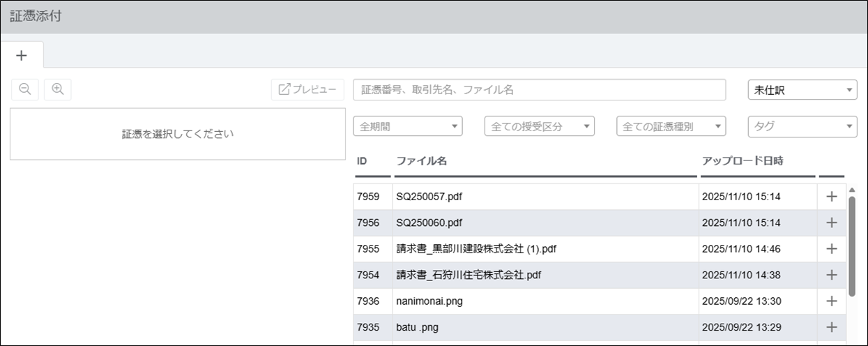Screen dimensions: 868x346
Task: Add batu .png using its plus icon
Action: click(x=831, y=327)
